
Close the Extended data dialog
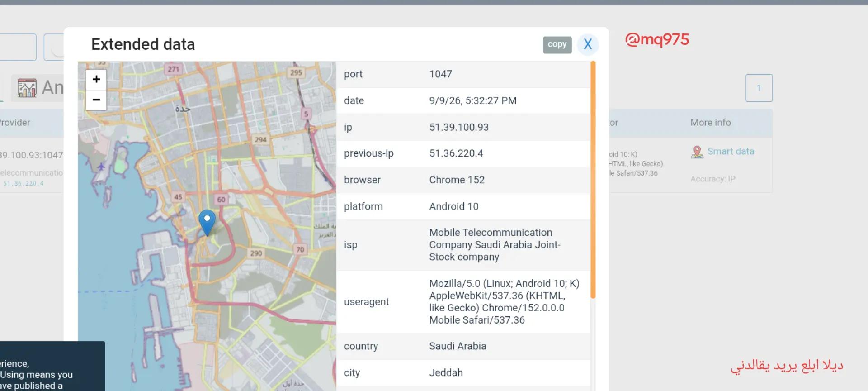coord(588,44)
